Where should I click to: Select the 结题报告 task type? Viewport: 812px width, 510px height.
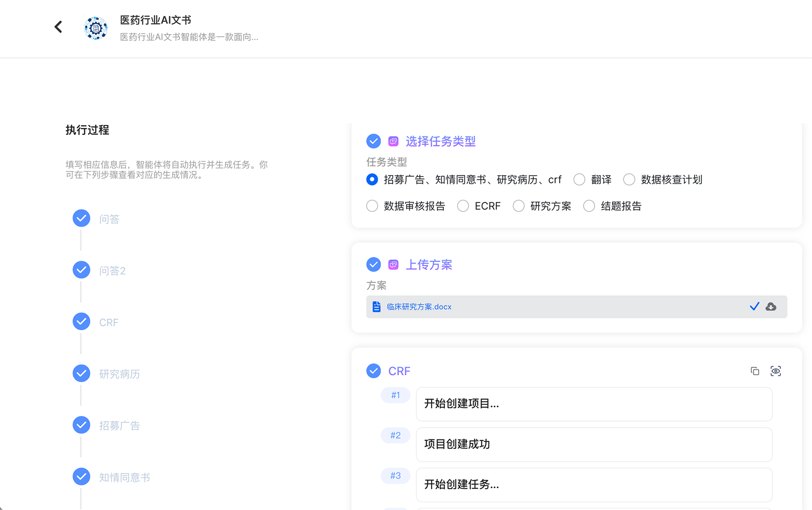589,206
